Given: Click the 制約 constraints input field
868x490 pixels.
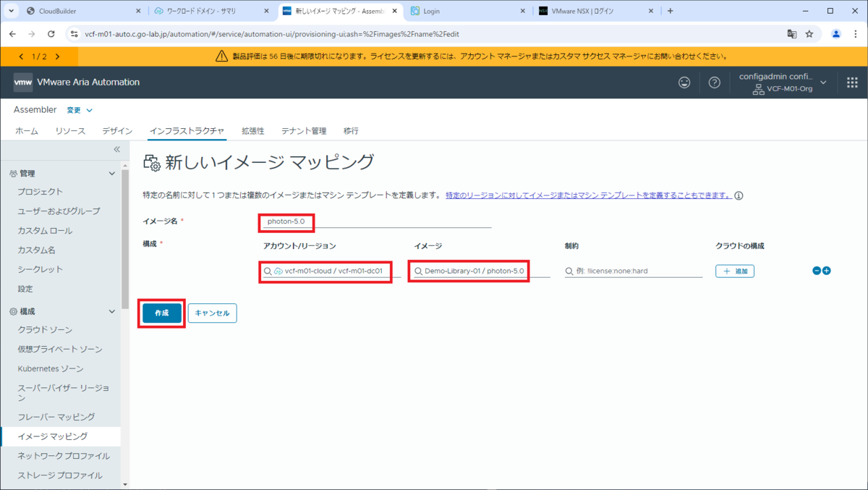Looking at the screenshot, I should click(634, 271).
